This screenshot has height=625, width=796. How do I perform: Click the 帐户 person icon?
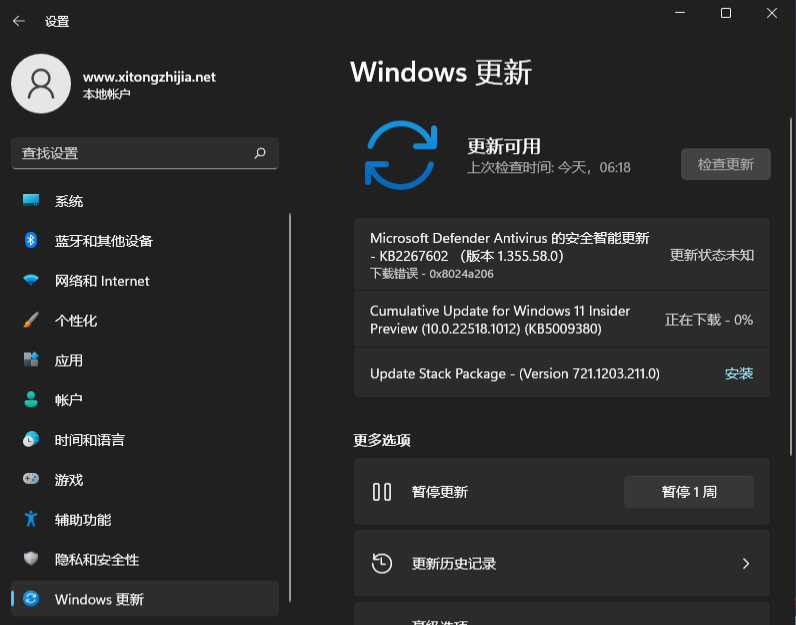pos(31,399)
